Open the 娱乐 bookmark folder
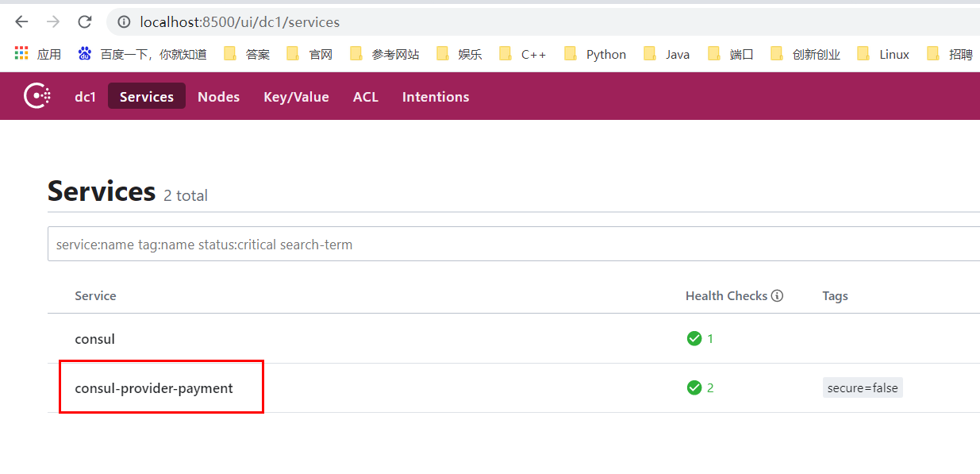Viewport: 980px width, 474px height. (x=459, y=54)
